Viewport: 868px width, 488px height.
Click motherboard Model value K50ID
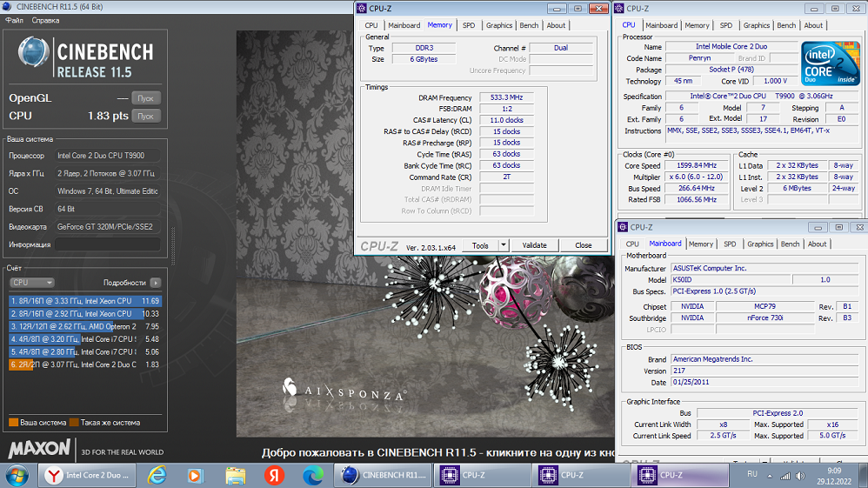731,280
